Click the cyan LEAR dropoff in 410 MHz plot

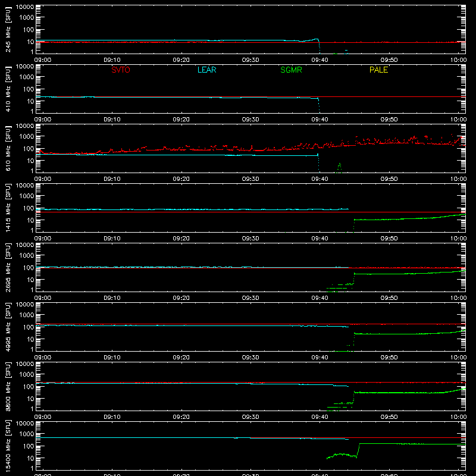tap(318, 105)
